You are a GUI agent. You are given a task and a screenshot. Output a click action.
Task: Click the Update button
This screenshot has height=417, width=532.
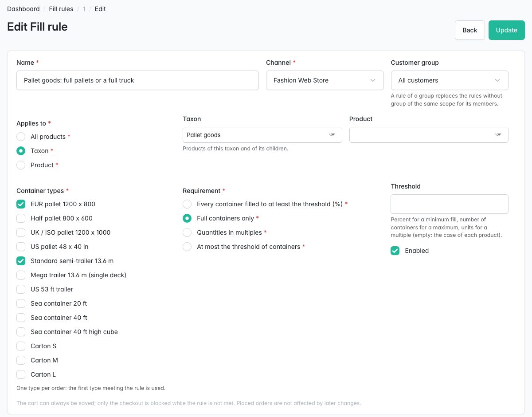(506, 30)
